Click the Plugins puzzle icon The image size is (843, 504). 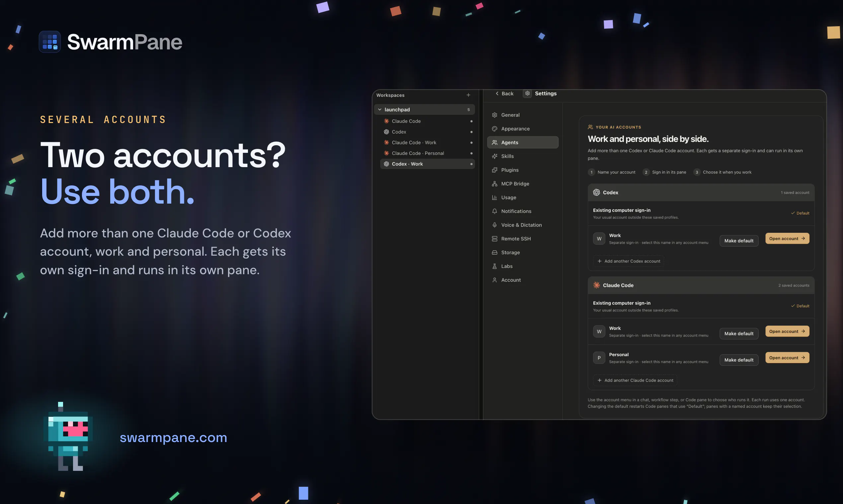tap(495, 170)
